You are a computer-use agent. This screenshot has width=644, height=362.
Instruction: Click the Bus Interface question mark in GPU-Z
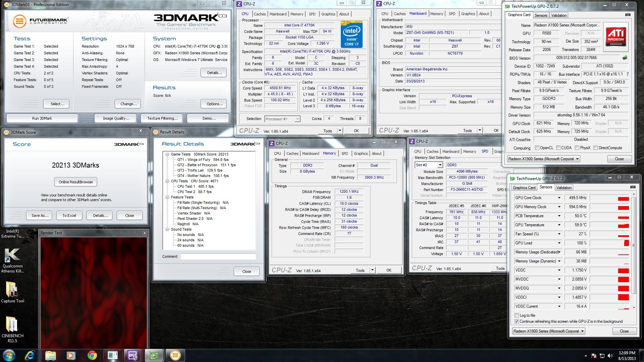628,74
